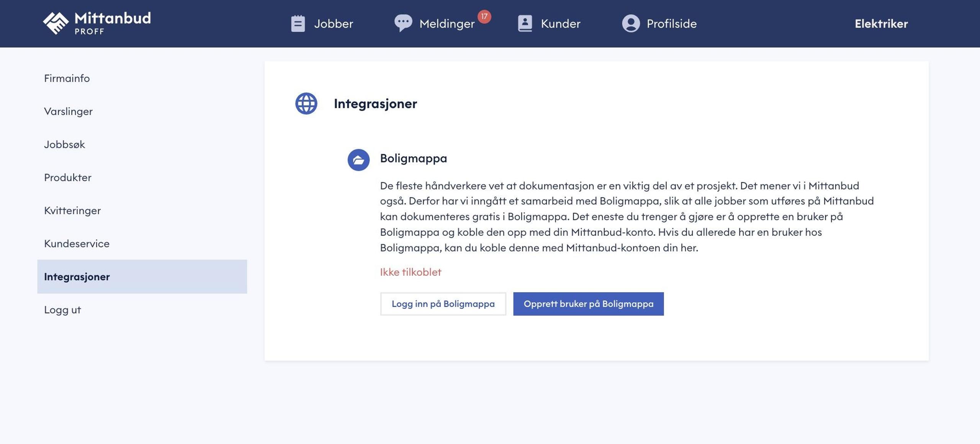Click the Jobber clipboard icon
This screenshot has width=980, height=444.
[298, 24]
